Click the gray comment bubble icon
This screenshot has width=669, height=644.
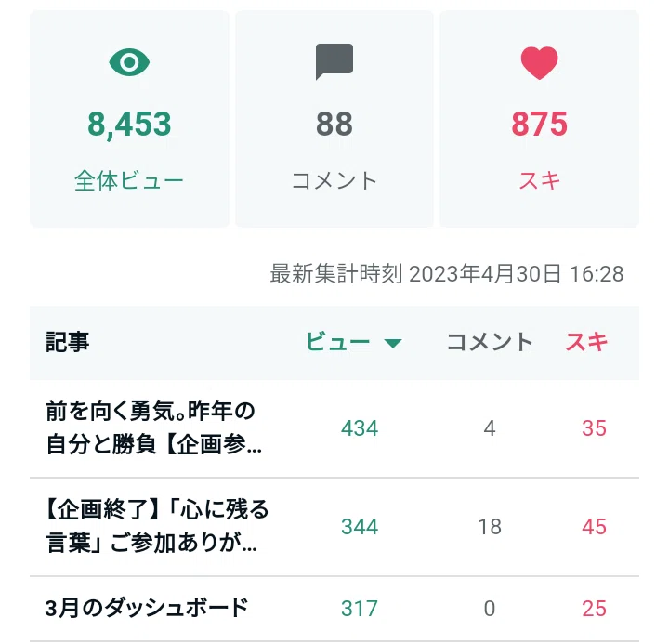334,61
